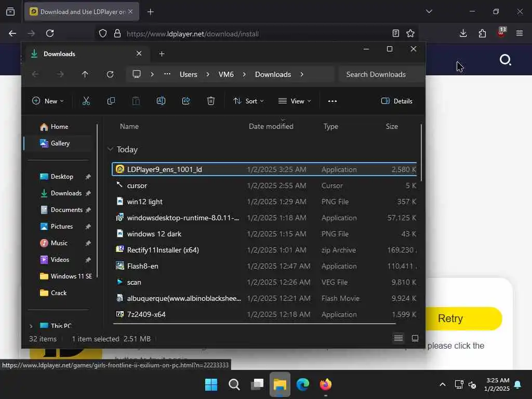Refresh the Downloads folder view
Viewport: 532px width, 399px height.
(x=110, y=74)
